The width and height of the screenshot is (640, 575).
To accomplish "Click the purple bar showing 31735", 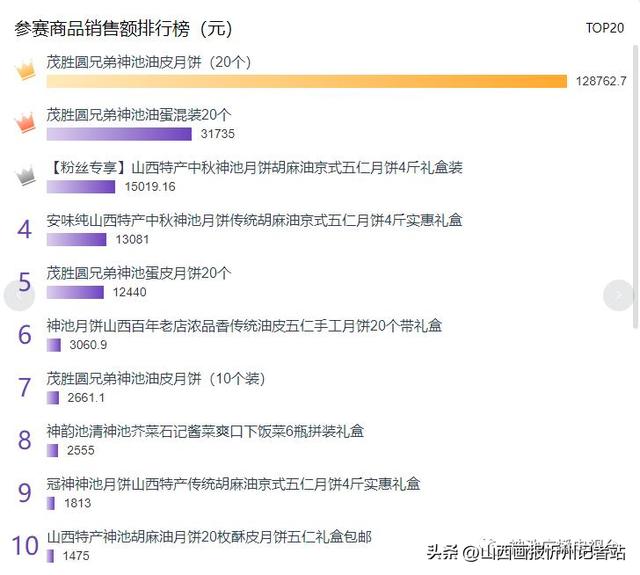I will point(119,134).
